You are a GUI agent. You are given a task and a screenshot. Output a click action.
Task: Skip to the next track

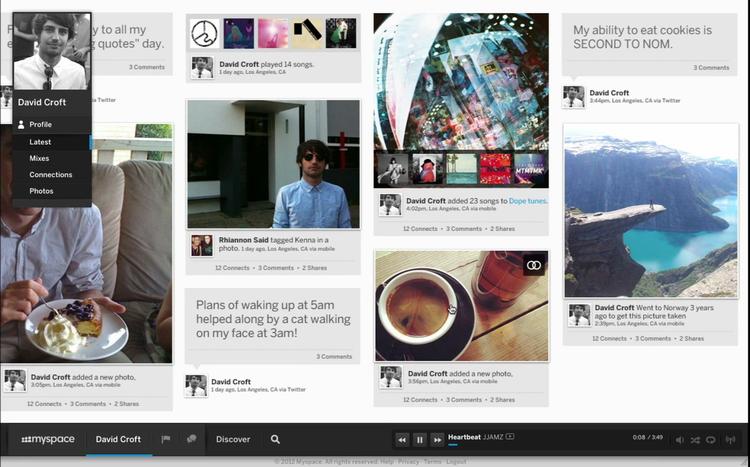coord(437,439)
